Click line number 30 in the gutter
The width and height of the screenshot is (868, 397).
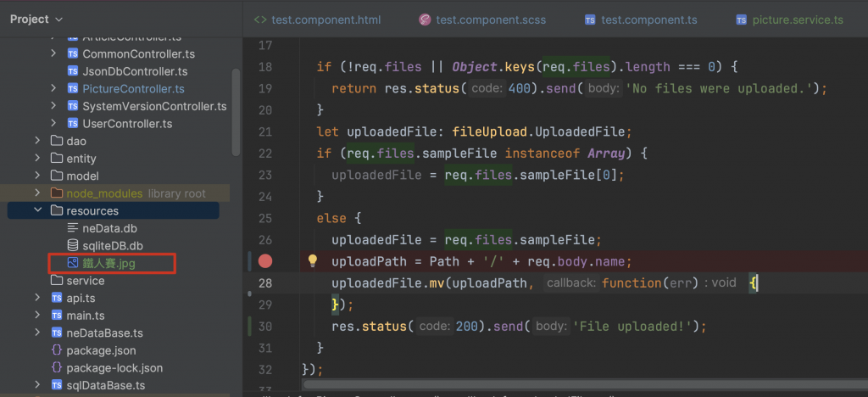click(265, 327)
